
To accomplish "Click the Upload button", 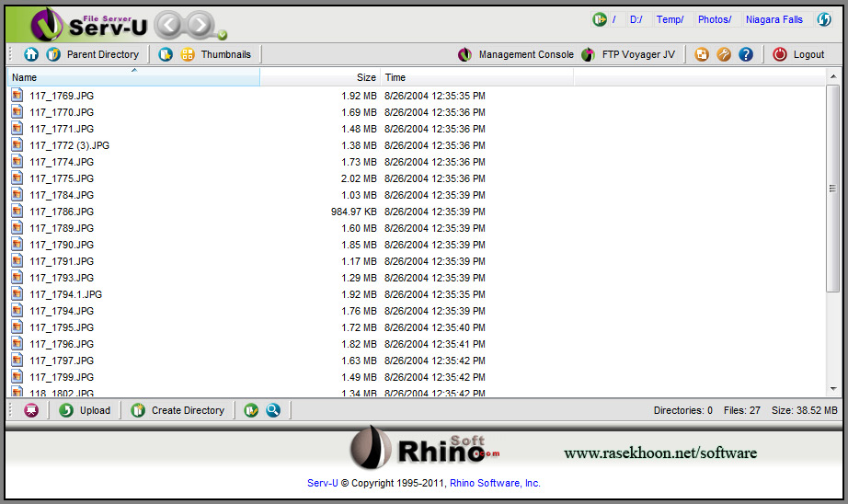I will [95, 410].
